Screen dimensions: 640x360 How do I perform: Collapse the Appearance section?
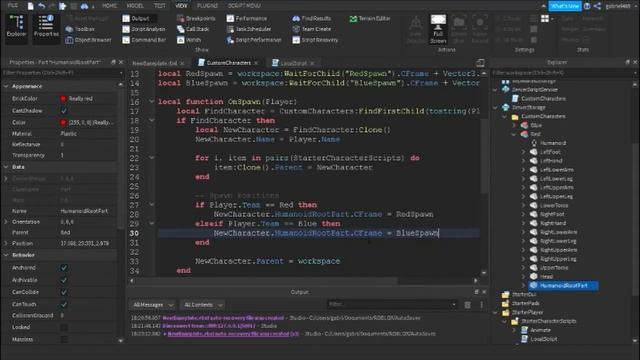(x=6, y=86)
